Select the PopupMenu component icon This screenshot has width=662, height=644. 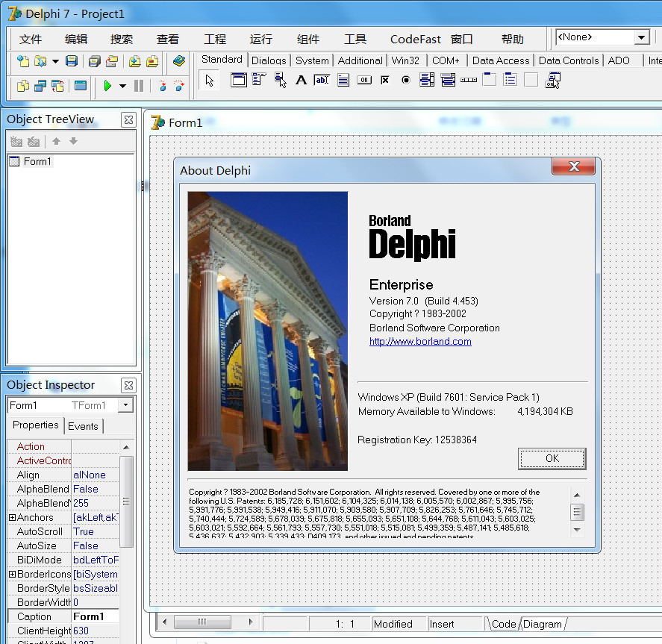[280, 79]
